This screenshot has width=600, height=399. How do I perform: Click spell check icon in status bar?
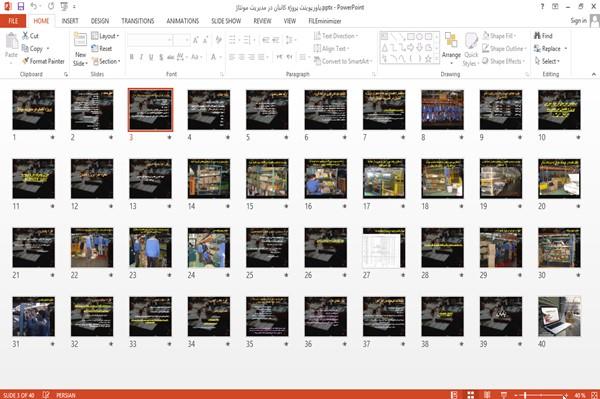tap(46, 395)
